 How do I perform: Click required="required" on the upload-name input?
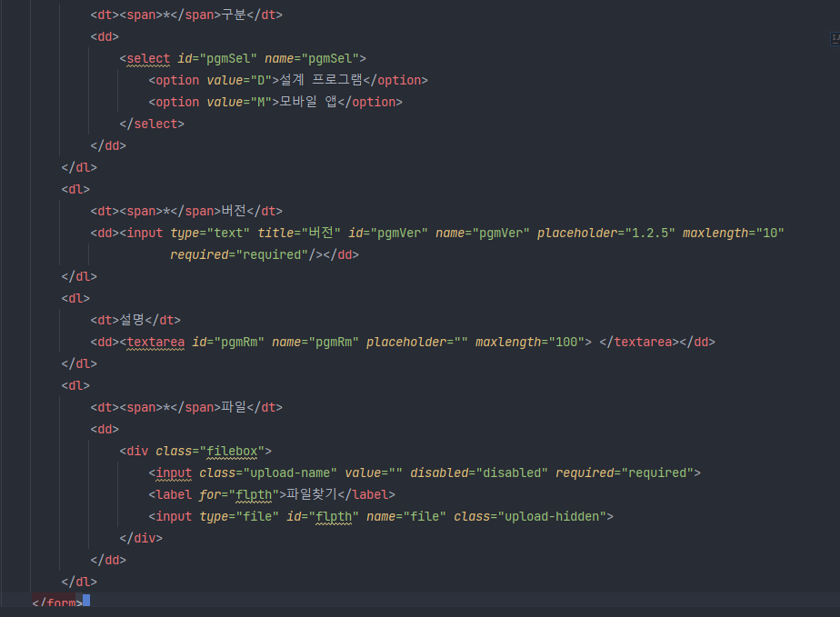click(x=625, y=473)
